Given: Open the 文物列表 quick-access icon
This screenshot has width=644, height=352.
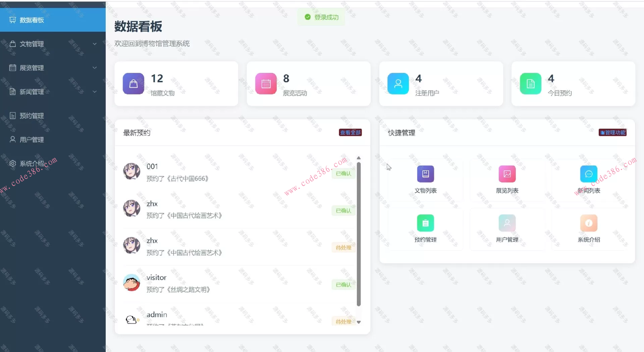Looking at the screenshot, I should click(x=425, y=174).
